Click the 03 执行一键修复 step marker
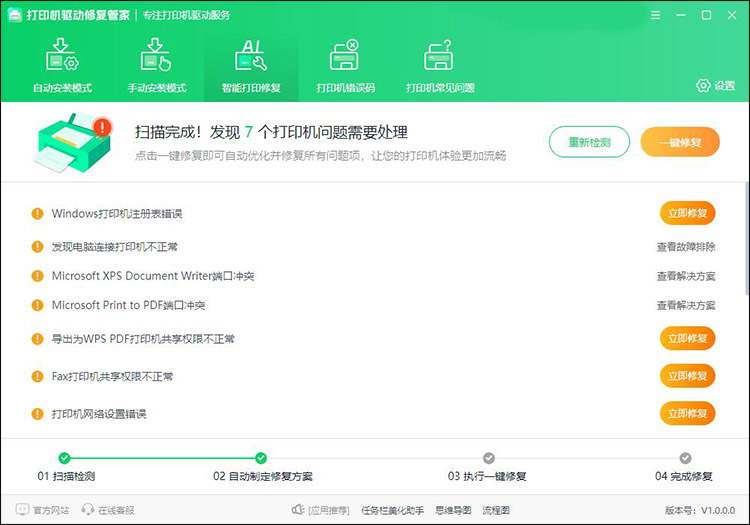The height and width of the screenshot is (525, 750). tap(488, 458)
